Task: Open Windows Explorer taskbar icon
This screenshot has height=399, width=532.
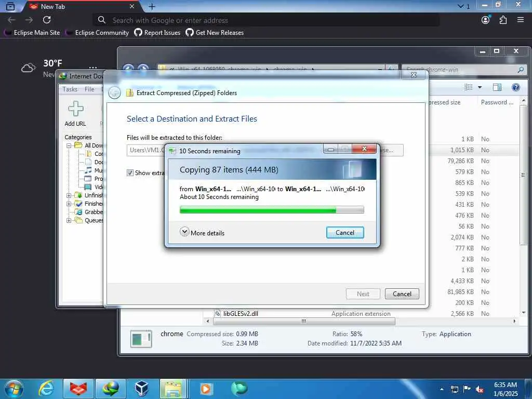Action: [173, 389]
